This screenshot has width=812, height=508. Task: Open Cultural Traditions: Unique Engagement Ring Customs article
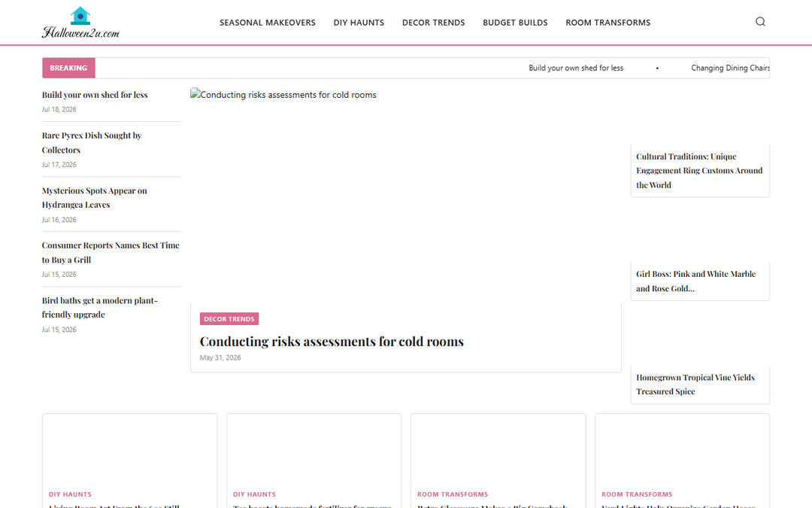[699, 171]
